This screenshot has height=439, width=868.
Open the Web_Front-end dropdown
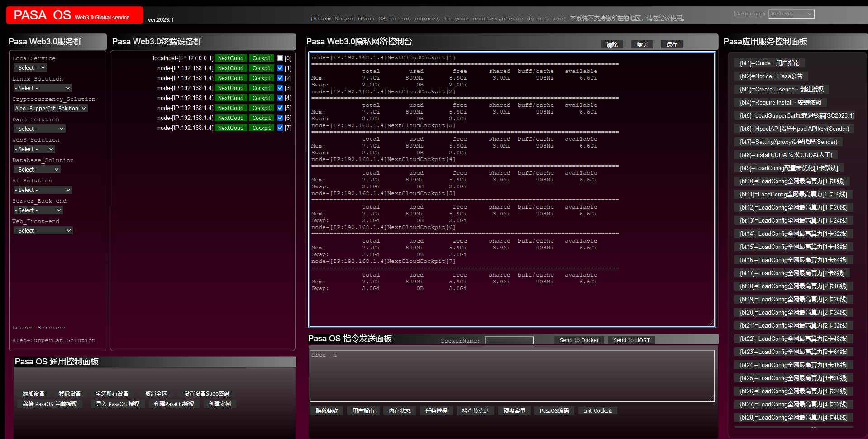click(43, 230)
